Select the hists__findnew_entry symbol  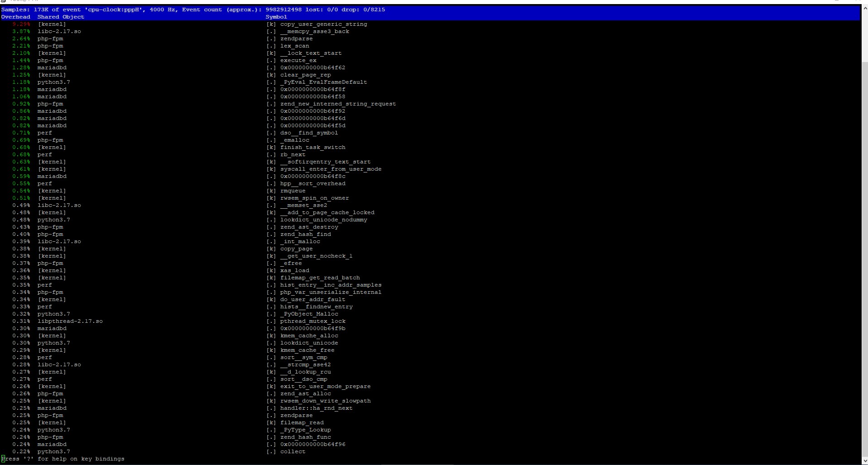click(317, 307)
